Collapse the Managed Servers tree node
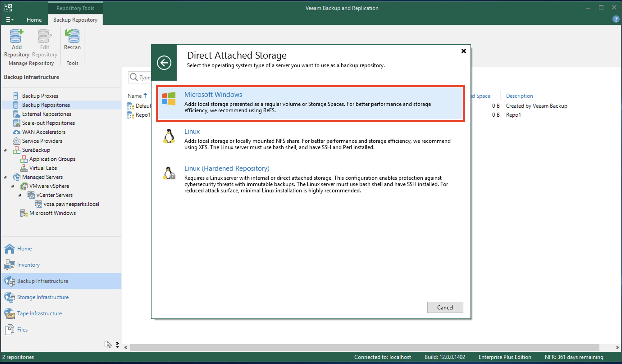Image resolution: width=622 pixels, height=364 pixels. point(5,177)
